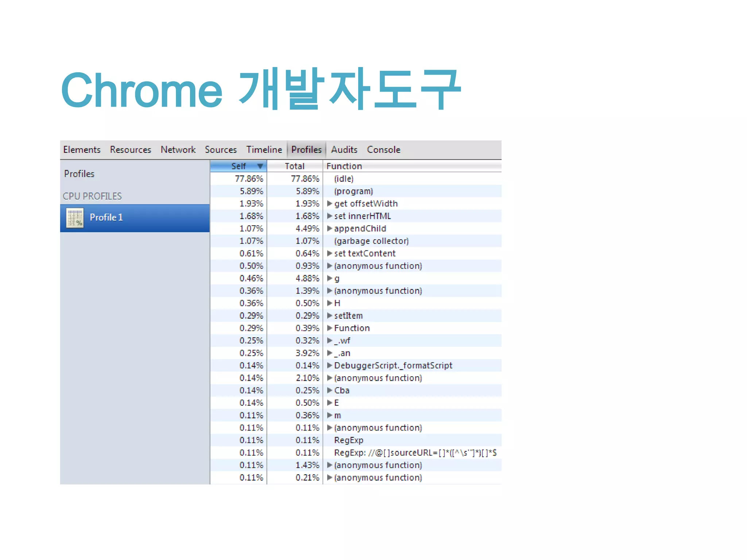Click the 2.10% Total value
Image resolution: width=747 pixels, height=560 pixels.
pos(307,378)
